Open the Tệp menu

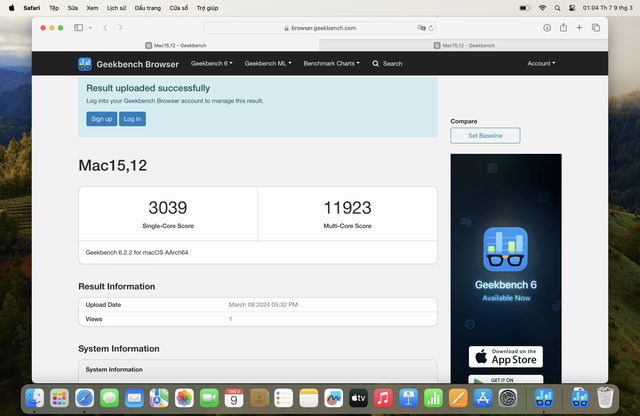pyautogui.click(x=54, y=8)
